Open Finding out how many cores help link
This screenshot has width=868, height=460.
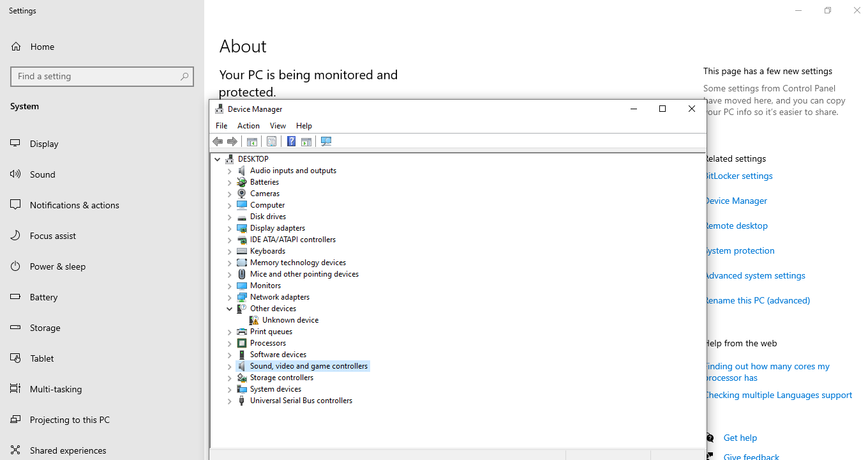768,372
